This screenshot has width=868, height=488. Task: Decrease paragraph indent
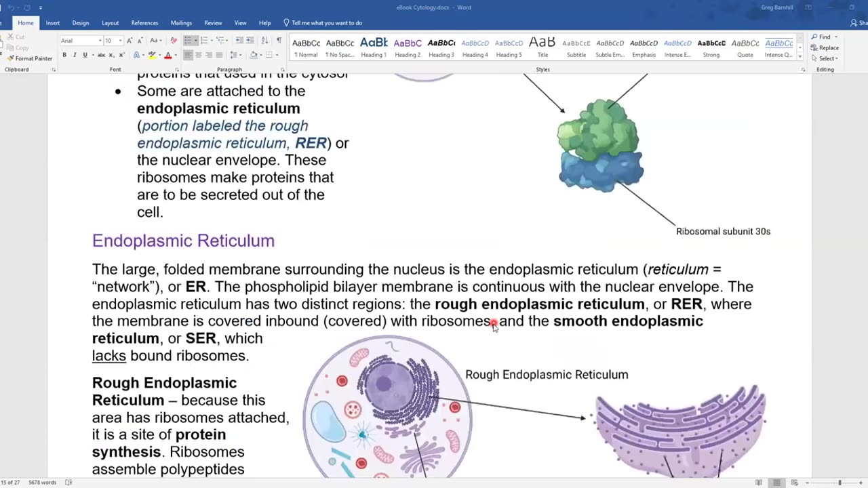[x=239, y=41]
